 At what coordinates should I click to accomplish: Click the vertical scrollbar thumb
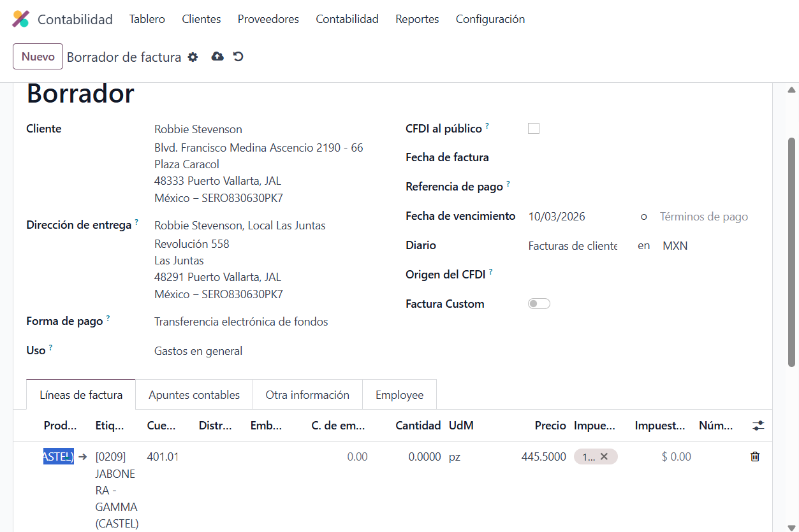tap(791, 252)
